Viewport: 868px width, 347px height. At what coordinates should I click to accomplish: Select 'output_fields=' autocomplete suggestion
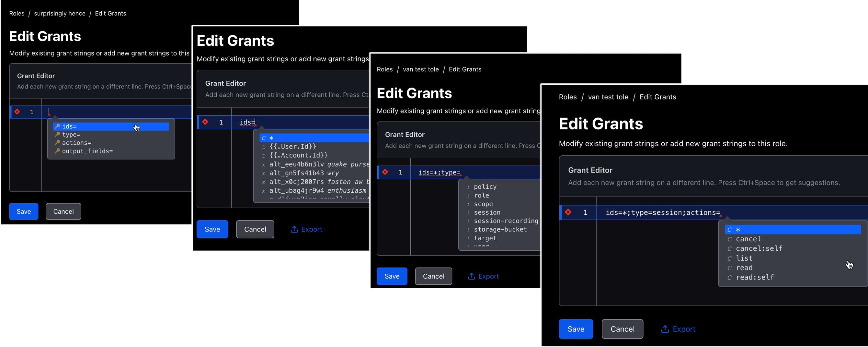click(x=111, y=151)
